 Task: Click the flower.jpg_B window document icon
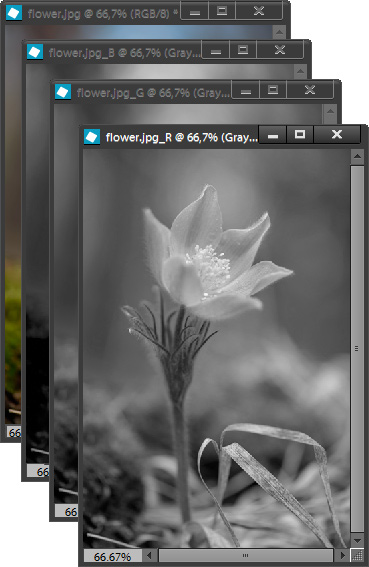[x=35, y=52]
